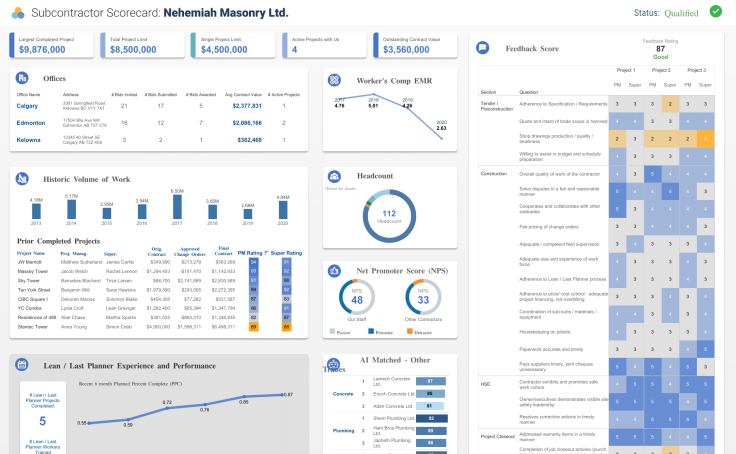Click the Offices panel building icon

click(x=24, y=77)
